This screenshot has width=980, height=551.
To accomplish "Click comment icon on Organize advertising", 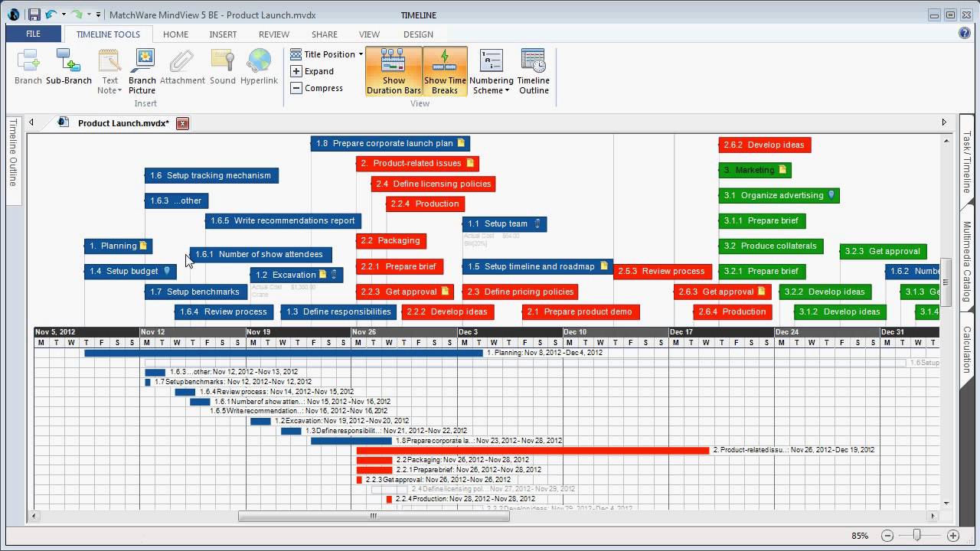I will tap(831, 195).
